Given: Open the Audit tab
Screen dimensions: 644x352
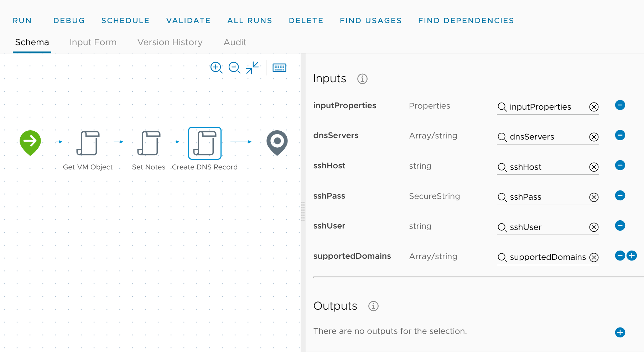Looking at the screenshot, I should (x=235, y=42).
